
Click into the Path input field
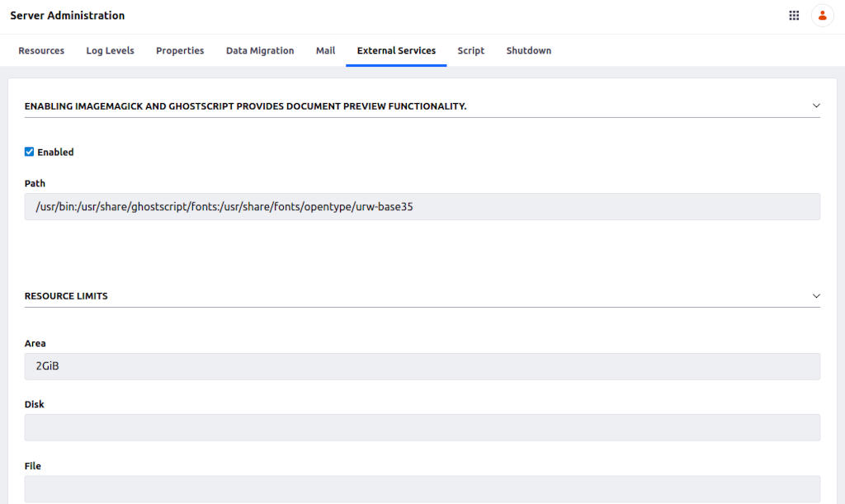[x=422, y=207]
